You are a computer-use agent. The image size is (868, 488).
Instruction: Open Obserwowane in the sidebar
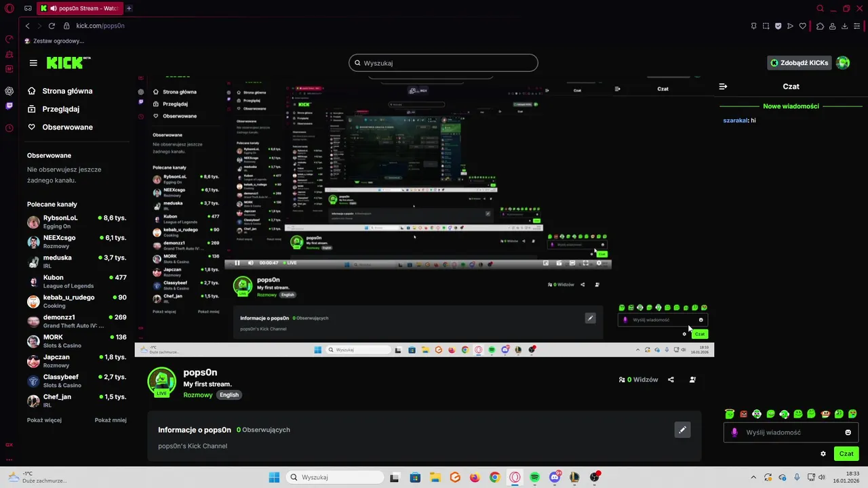(x=60, y=127)
